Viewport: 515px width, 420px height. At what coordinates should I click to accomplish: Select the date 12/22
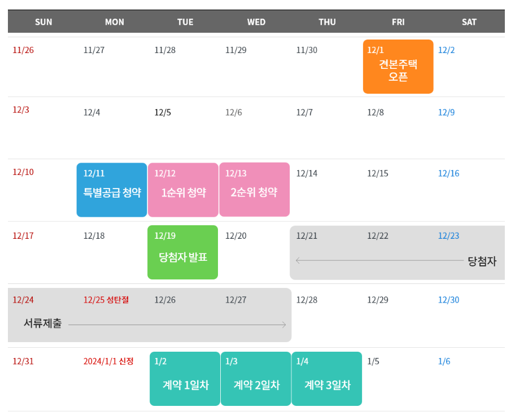point(378,236)
